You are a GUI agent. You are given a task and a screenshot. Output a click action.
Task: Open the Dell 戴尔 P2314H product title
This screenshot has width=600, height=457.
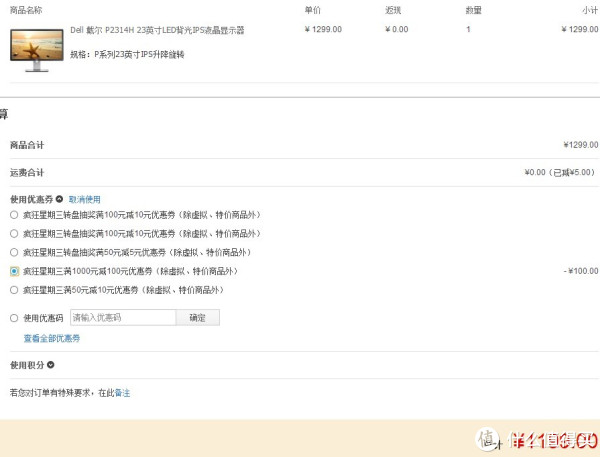pyautogui.click(x=157, y=30)
